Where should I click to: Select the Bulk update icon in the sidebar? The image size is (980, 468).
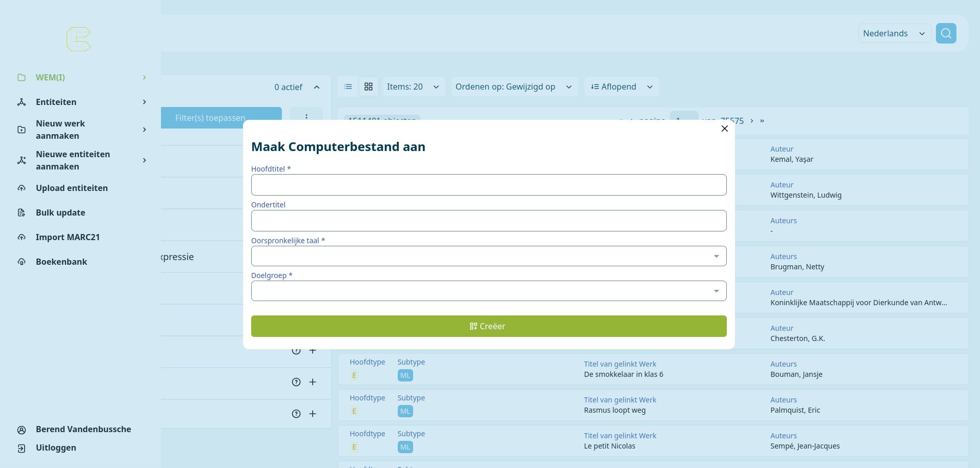(22, 212)
